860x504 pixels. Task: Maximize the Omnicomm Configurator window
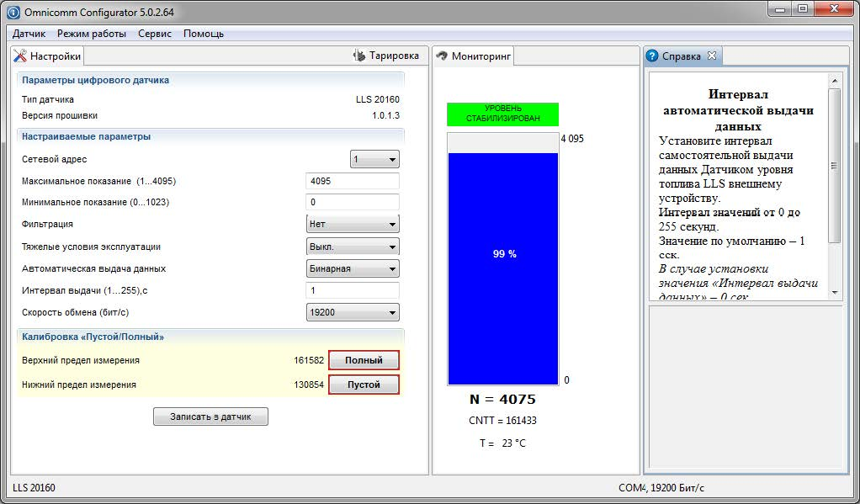(803, 9)
